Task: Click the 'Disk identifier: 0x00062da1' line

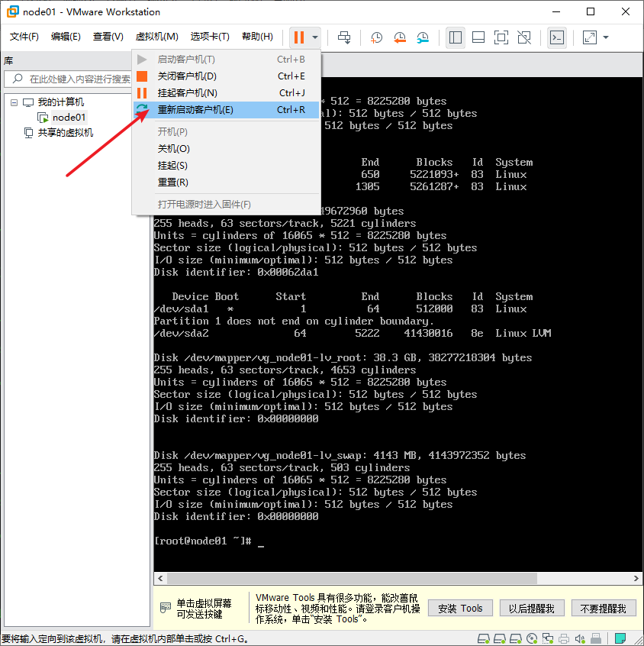Action: click(236, 272)
